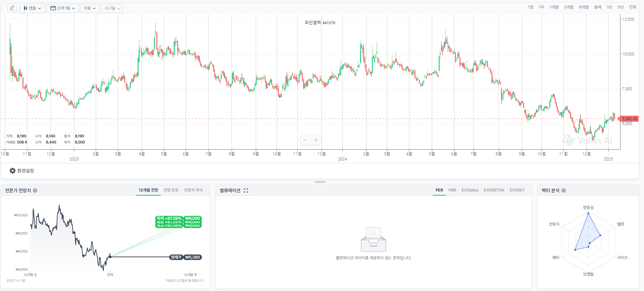The width and height of the screenshot is (644, 291).
Task: Click the pencil drawing tool icon
Action: [x=12, y=8]
